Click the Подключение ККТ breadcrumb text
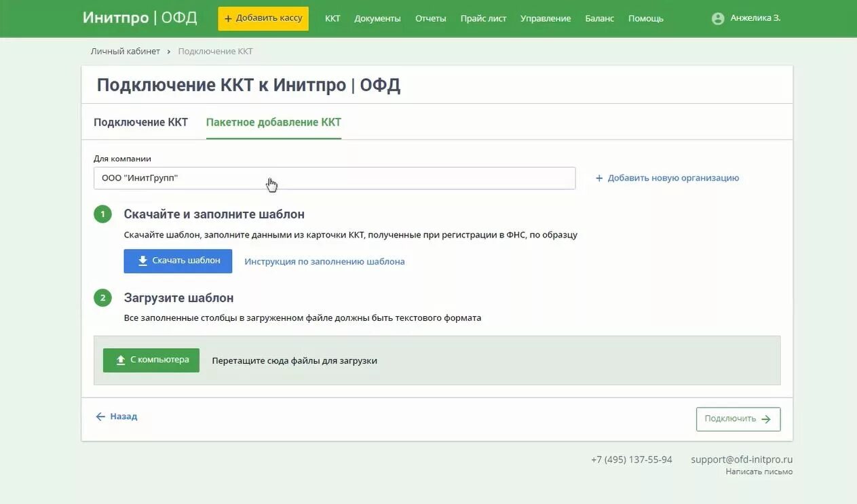857x504 pixels. pos(215,52)
